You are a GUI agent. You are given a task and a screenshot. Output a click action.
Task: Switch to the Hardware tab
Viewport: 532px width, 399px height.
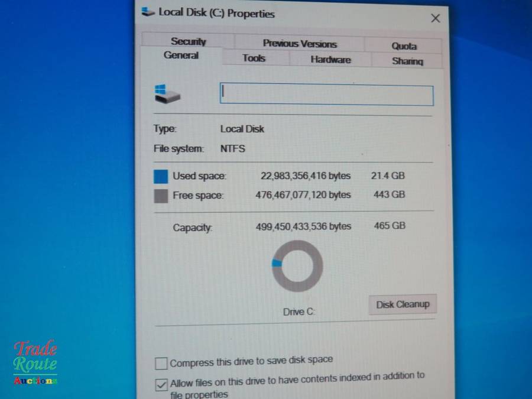[330, 60]
